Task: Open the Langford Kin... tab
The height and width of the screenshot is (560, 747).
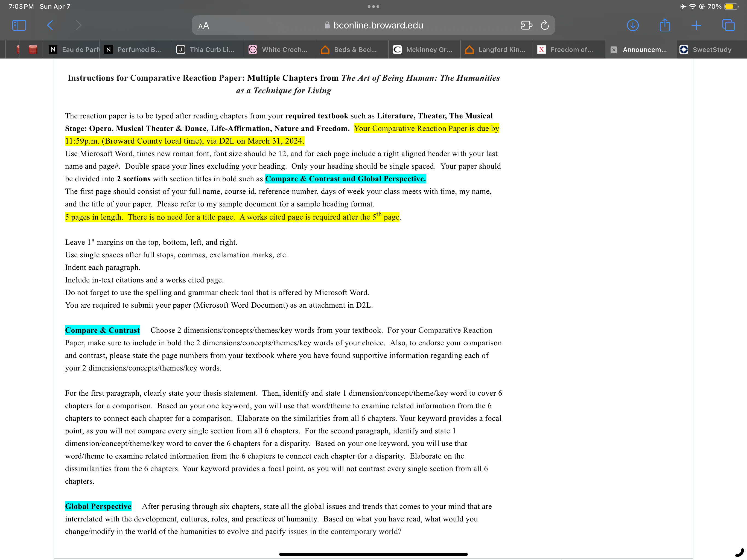Action: coord(497,50)
